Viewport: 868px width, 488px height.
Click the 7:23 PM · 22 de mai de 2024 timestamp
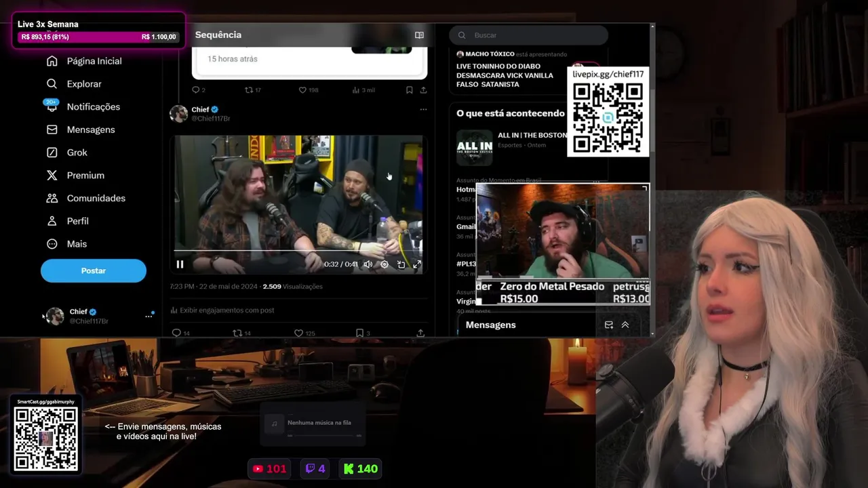pyautogui.click(x=214, y=287)
